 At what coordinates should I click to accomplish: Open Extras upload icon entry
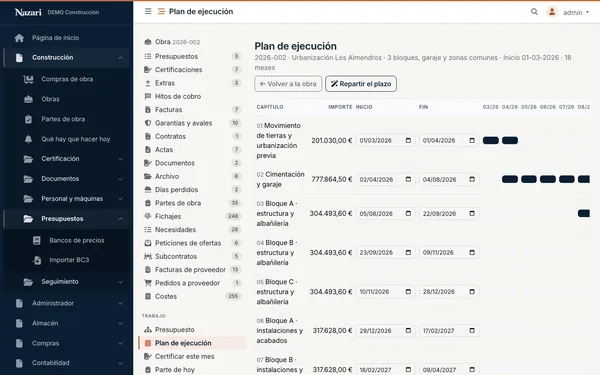(x=148, y=83)
